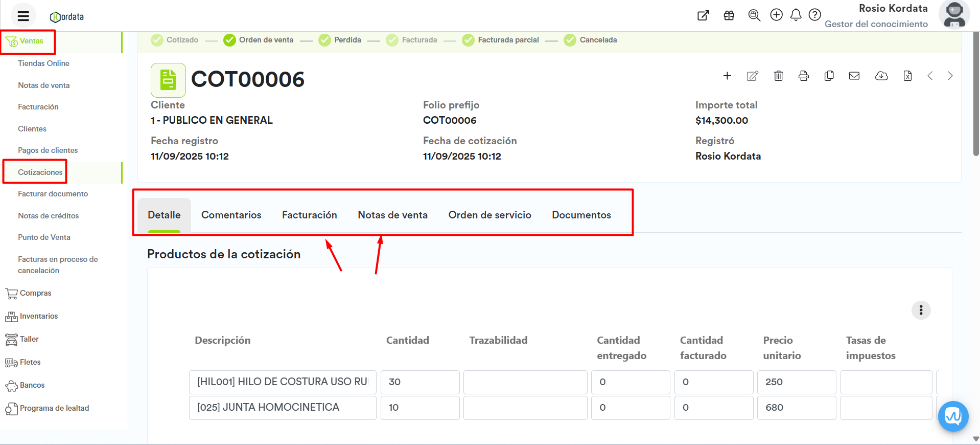Export the quotation to Excel file icon
The image size is (980, 445).
click(907, 76)
